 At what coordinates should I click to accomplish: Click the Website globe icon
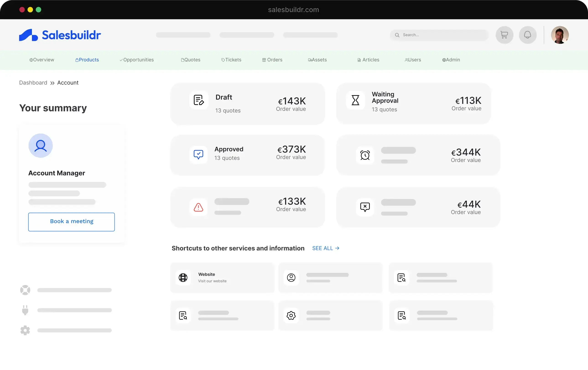tap(183, 278)
